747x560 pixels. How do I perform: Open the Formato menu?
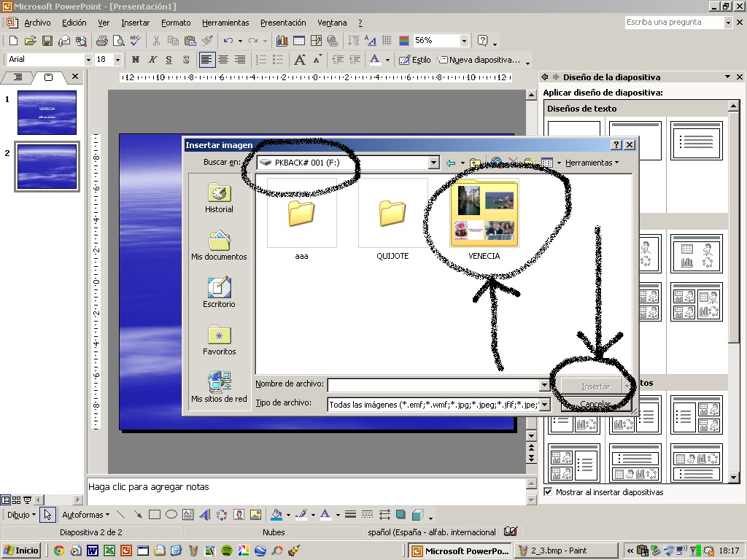click(x=176, y=23)
